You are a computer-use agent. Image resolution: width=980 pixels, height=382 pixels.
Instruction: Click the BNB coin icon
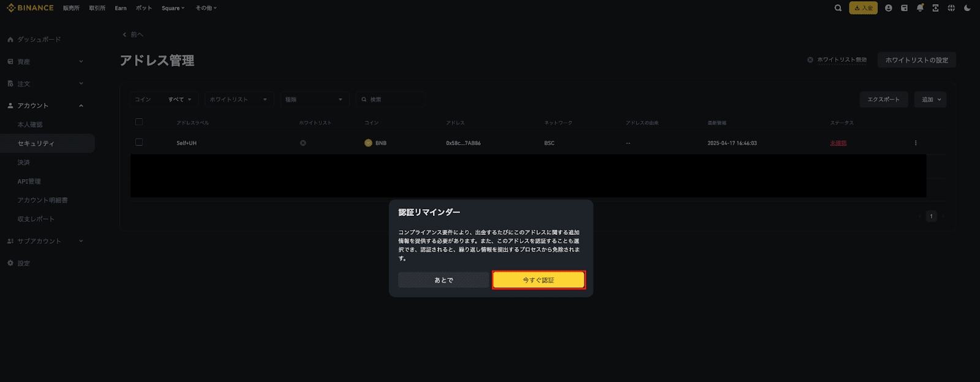(x=368, y=143)
